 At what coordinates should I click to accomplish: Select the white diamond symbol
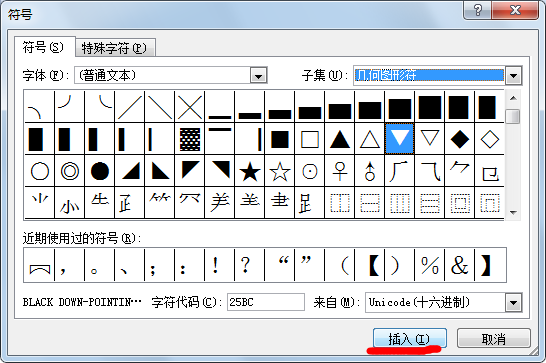(x=489, y=139)
